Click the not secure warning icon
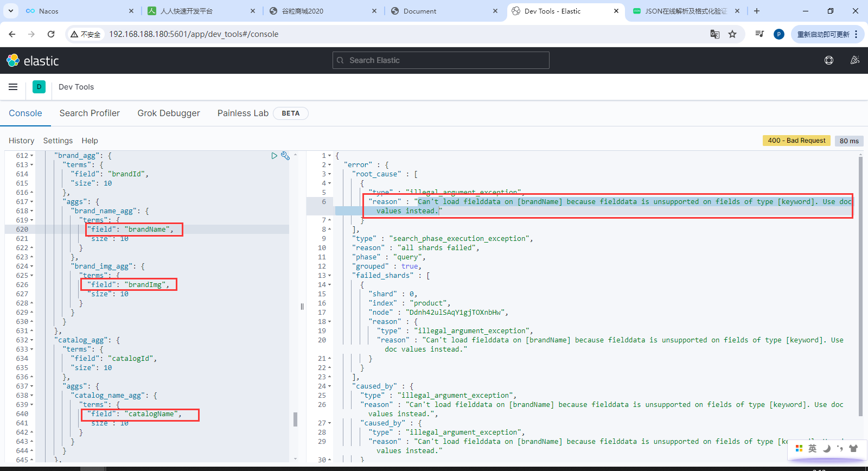The width and height of the screenshot is (868, 471). (x=85, y=34)
